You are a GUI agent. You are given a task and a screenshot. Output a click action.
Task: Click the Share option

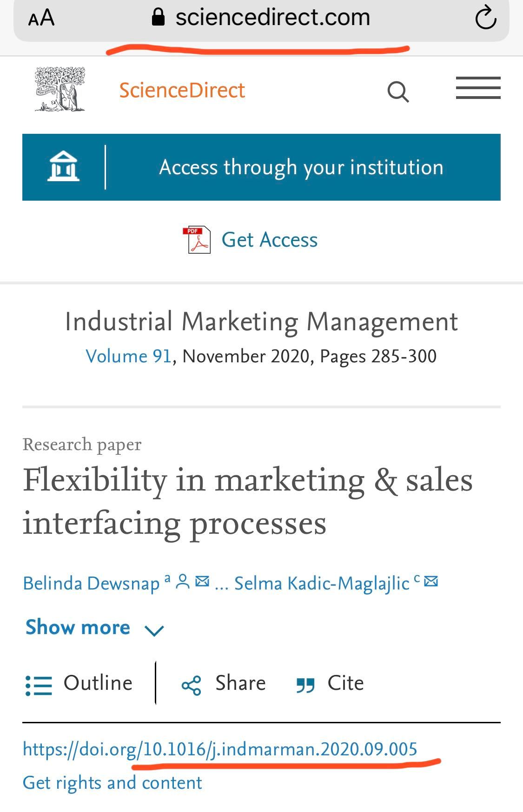(x=224, y=684)
